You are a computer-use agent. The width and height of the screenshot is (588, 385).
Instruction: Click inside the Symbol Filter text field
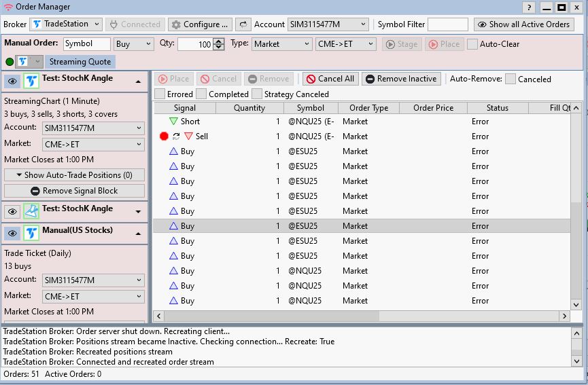click(x=447, y=24)
